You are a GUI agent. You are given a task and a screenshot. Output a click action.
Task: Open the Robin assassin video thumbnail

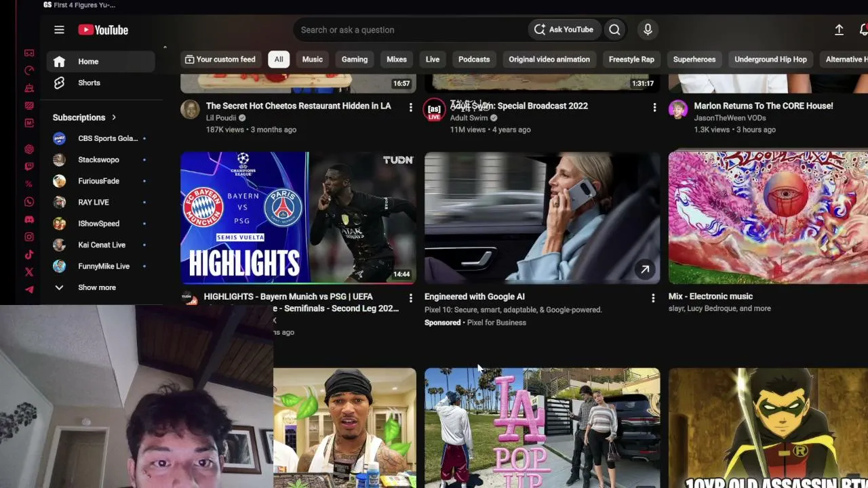tap(768, 428)
